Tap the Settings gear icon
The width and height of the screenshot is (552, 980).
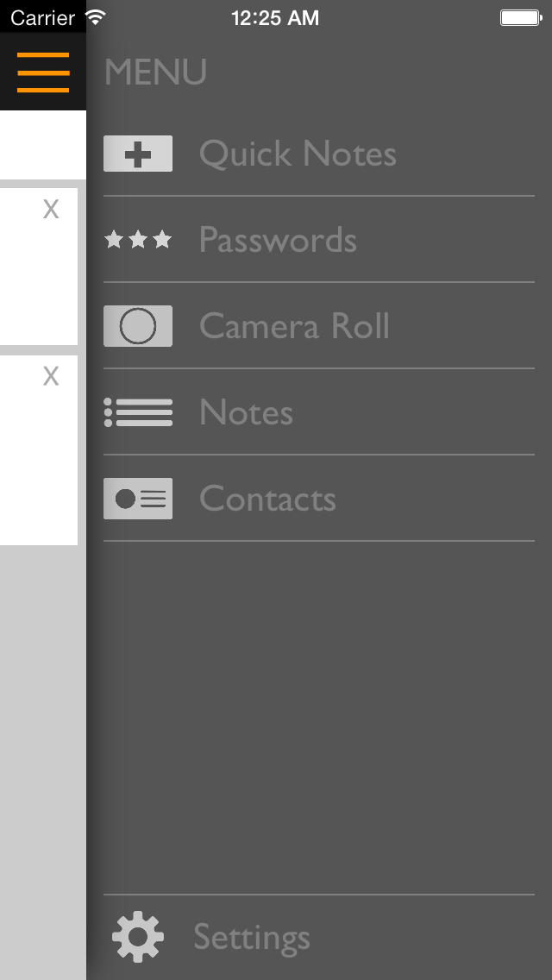[138, 937]
